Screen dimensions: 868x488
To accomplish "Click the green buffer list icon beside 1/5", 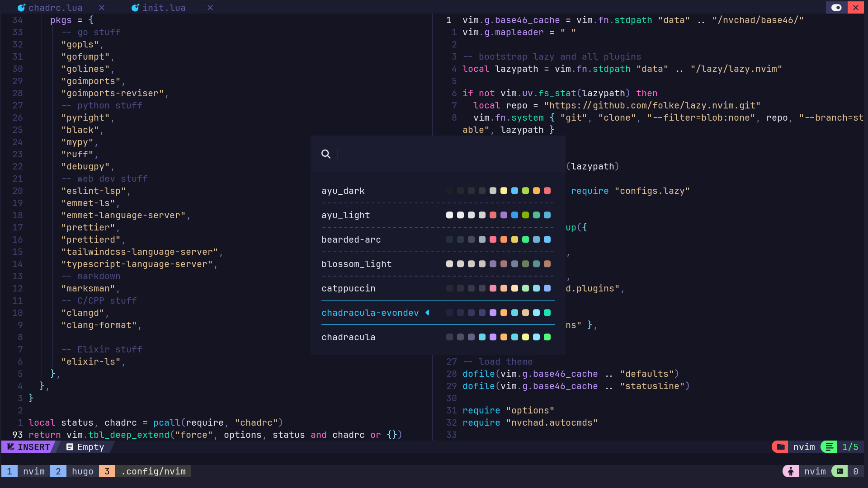I will 829,446.
